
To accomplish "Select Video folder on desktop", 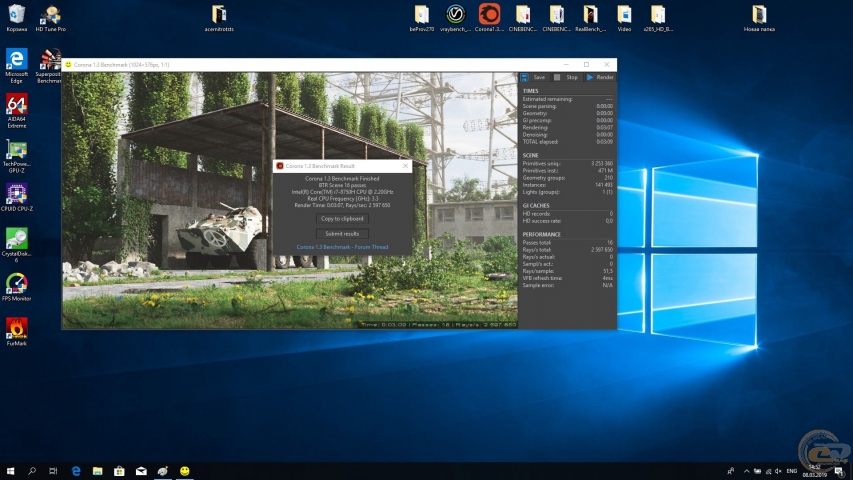I will point(624,18).
